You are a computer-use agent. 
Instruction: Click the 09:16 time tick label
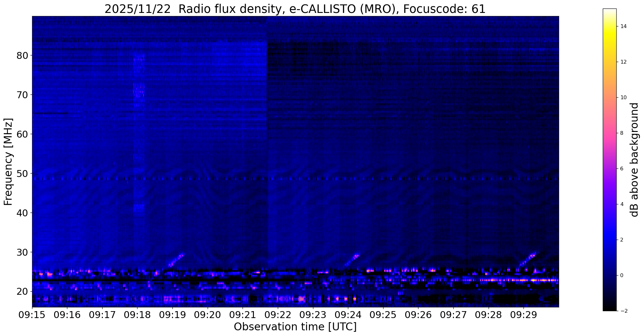pos(67,314)
